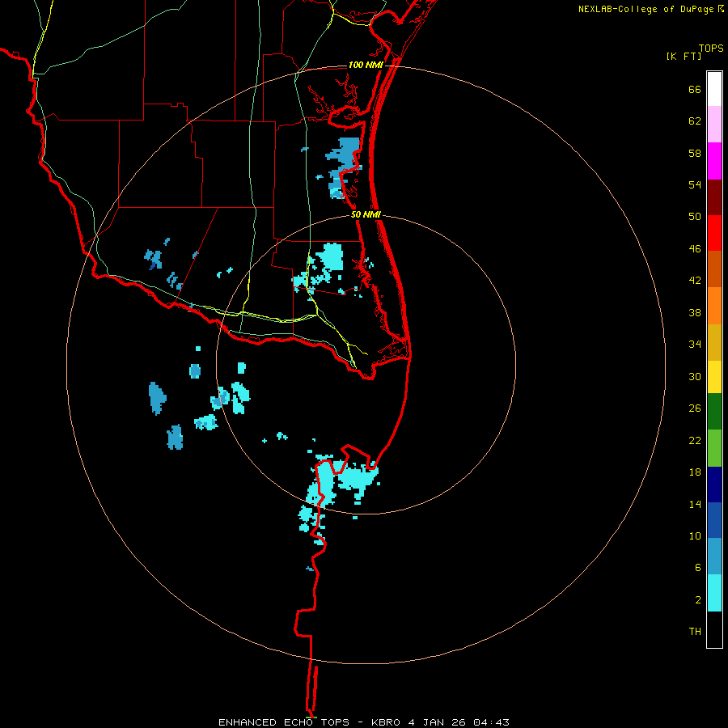Click the 34 legend value
Image resolution: width=728 pixels, height=728 pixels.
pyautogui.click(x=695, y=345)
